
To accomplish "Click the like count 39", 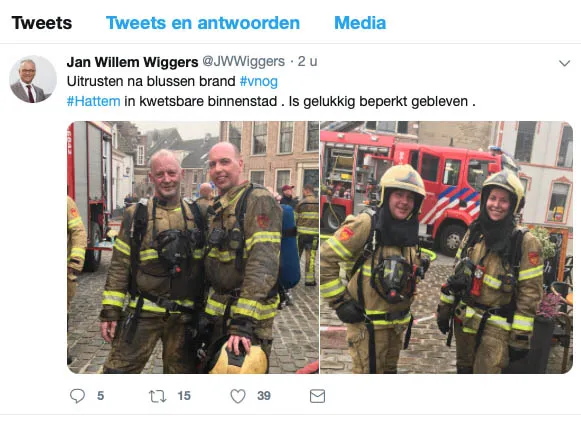I will (264, 396).
